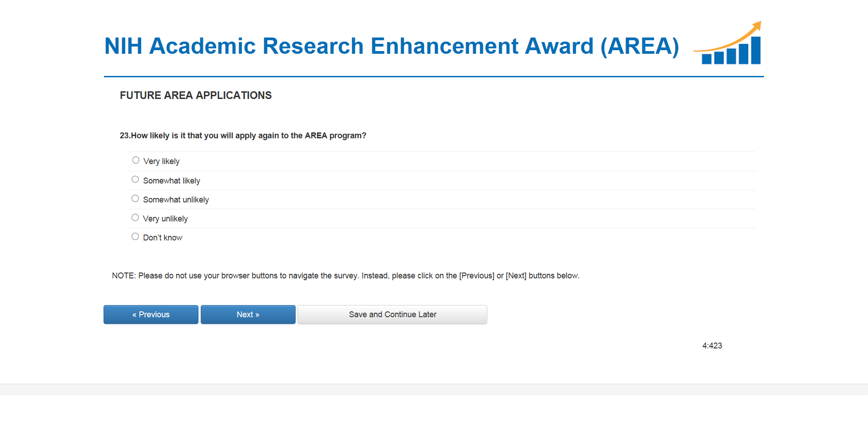Click the gray footer bar

434,390
